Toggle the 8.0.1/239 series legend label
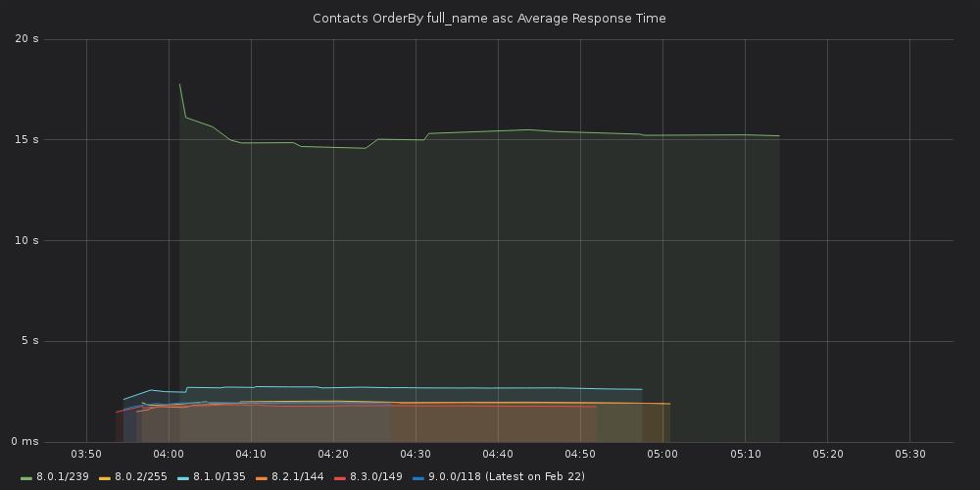 click(63, 477)
